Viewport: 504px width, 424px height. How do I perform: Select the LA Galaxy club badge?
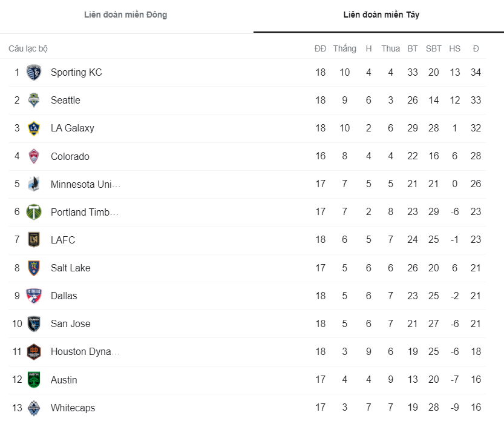(x=33, y=128)
